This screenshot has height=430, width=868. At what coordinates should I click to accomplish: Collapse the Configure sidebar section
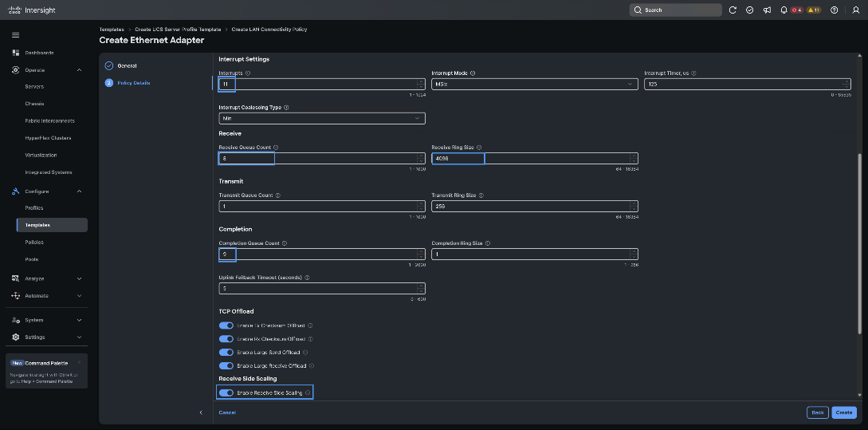tap(79, 191)
